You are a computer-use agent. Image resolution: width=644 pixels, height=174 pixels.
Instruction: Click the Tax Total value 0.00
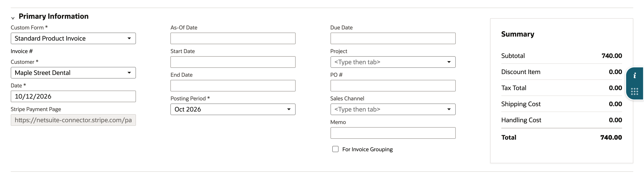tap(615, 88)
